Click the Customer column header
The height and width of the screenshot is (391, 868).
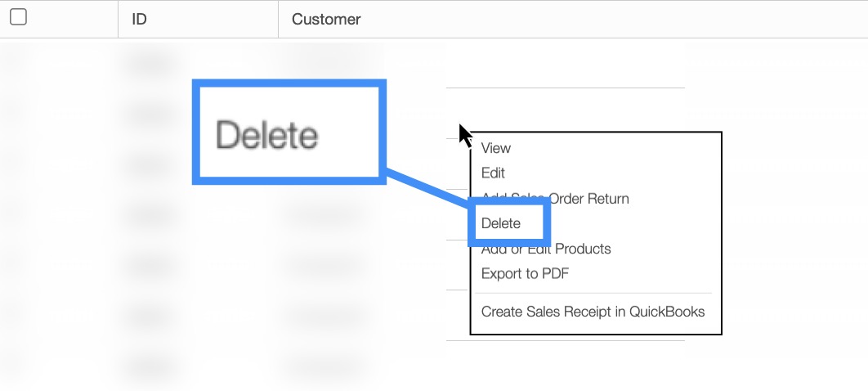326,19
